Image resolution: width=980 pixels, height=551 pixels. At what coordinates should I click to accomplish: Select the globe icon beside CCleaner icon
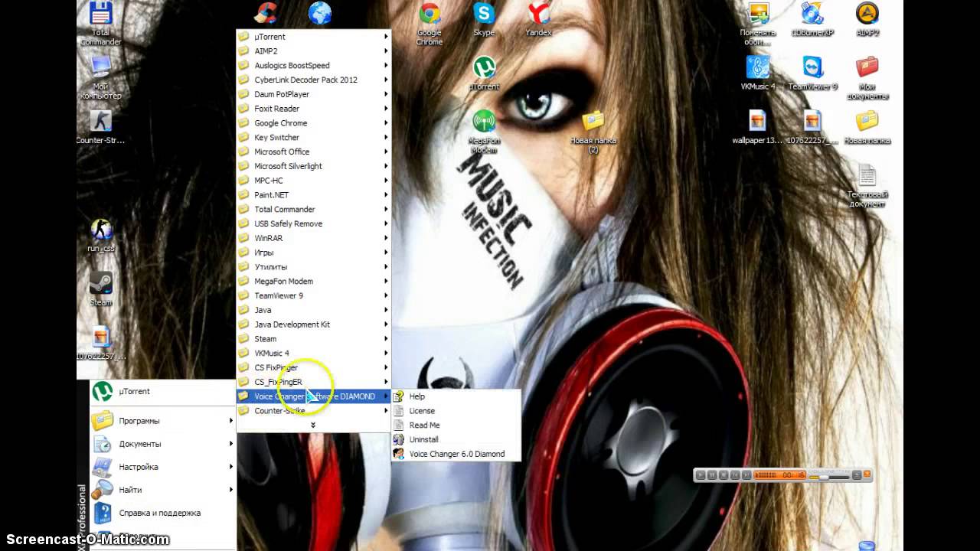[x=320, y=13]
